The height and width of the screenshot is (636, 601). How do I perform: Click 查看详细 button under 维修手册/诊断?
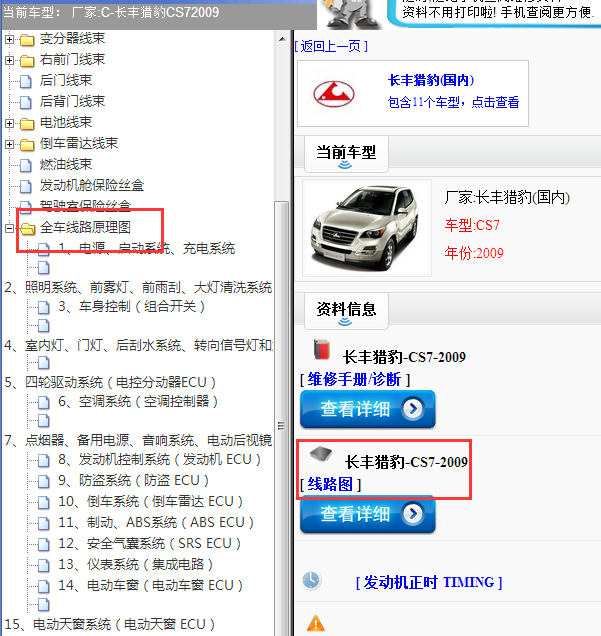tap(367, 409)
